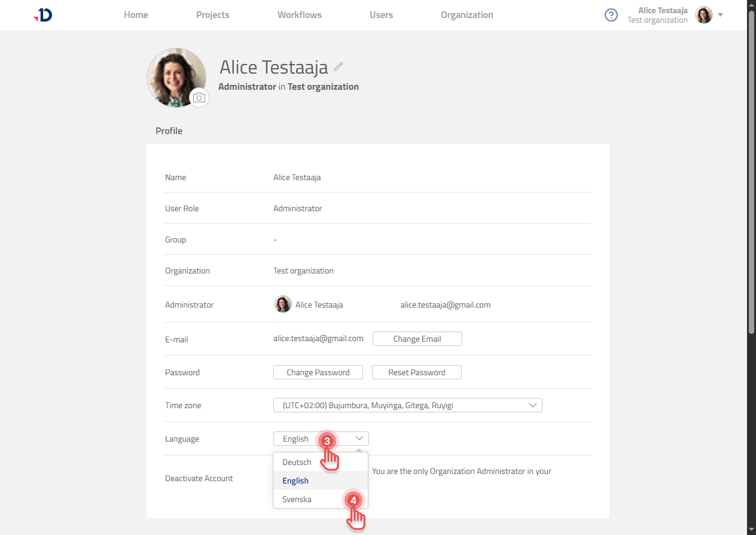This screenshot has width=756, height=535.
Task: Click the Reset Password button
Action: point(416,372)
